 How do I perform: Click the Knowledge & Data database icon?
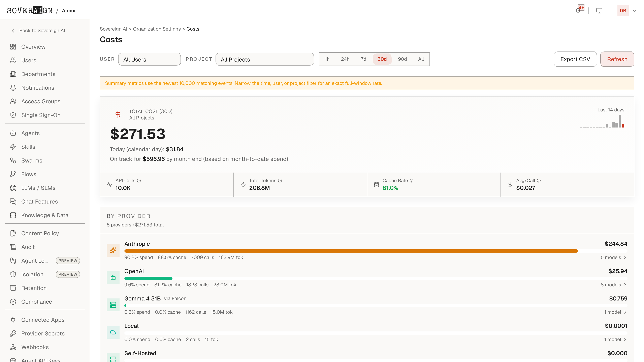click(x=13, y=215)
